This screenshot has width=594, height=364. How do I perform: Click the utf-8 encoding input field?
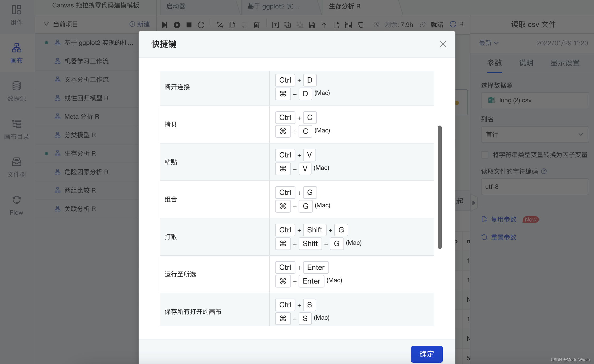535,187
